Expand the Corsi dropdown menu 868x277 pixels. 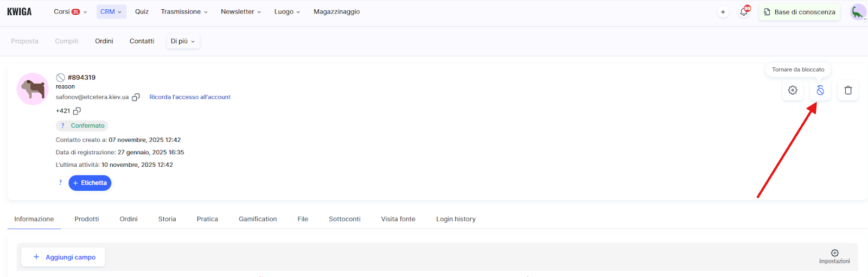[x=70, y=12]
